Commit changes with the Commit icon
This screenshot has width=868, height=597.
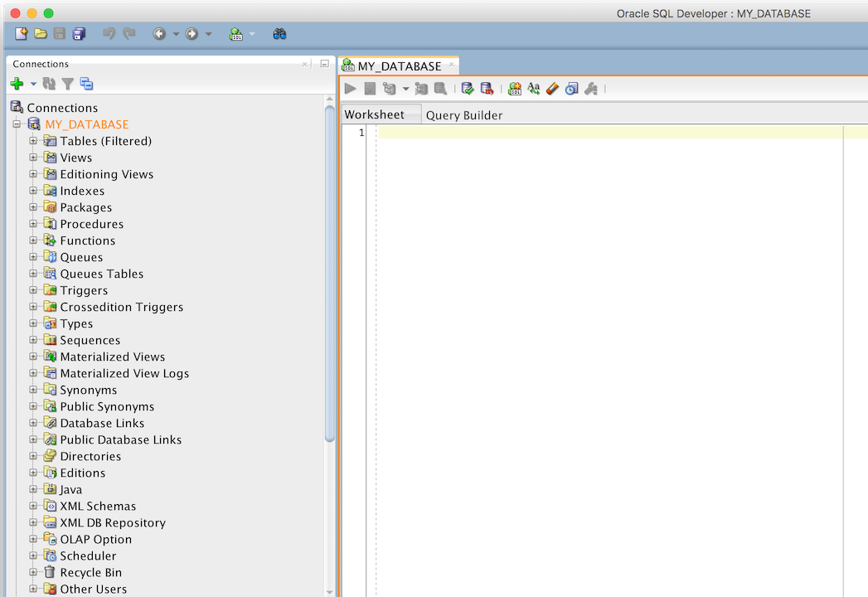468,88
